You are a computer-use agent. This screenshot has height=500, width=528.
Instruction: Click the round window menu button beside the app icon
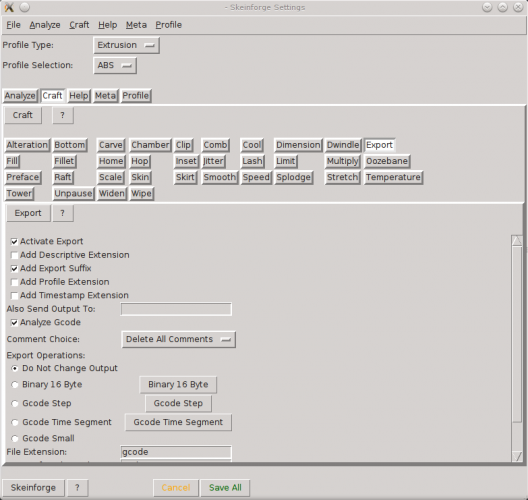(x=24, y=7)
